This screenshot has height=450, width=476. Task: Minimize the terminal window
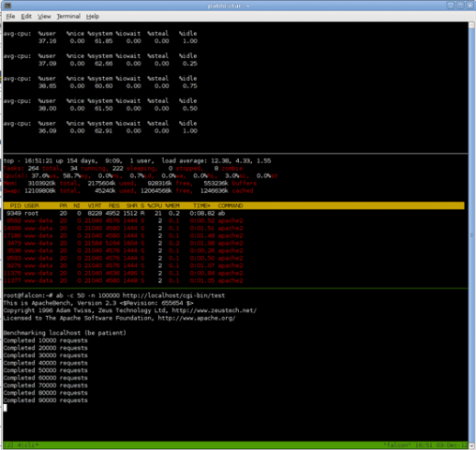click(451, 6)
